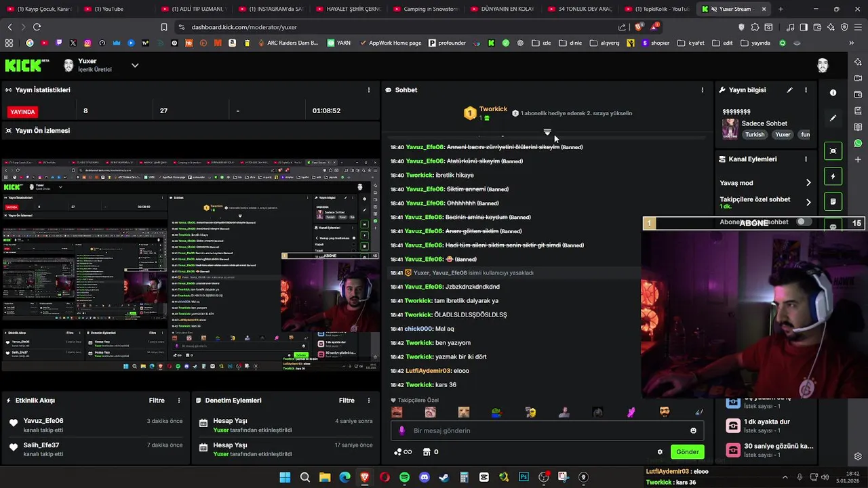This screenshot has width=868, height=488.
Task: Open emoji picker in chat message box
Action: click(693, 430)
